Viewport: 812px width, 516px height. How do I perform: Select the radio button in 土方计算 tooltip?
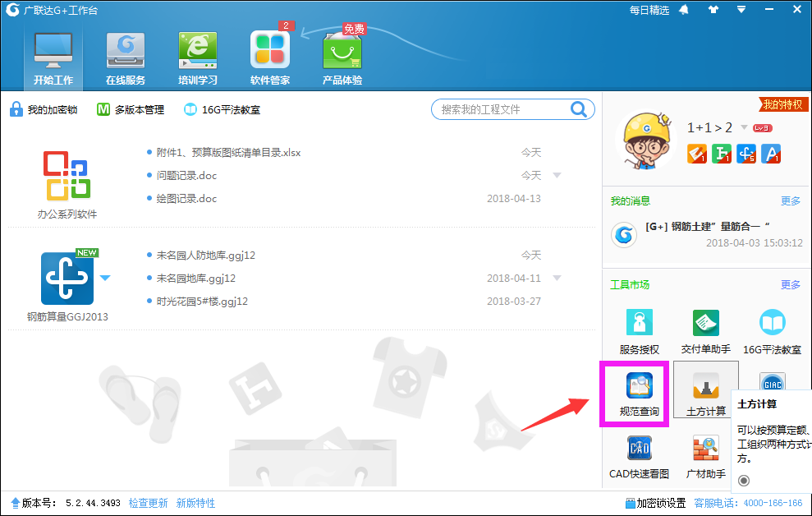tap(744, 481)
